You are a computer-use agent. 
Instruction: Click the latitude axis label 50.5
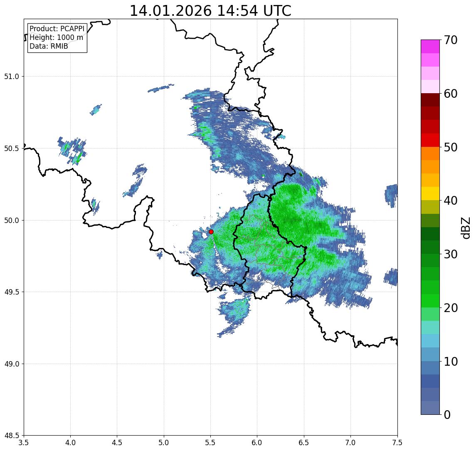click(12, 149)
